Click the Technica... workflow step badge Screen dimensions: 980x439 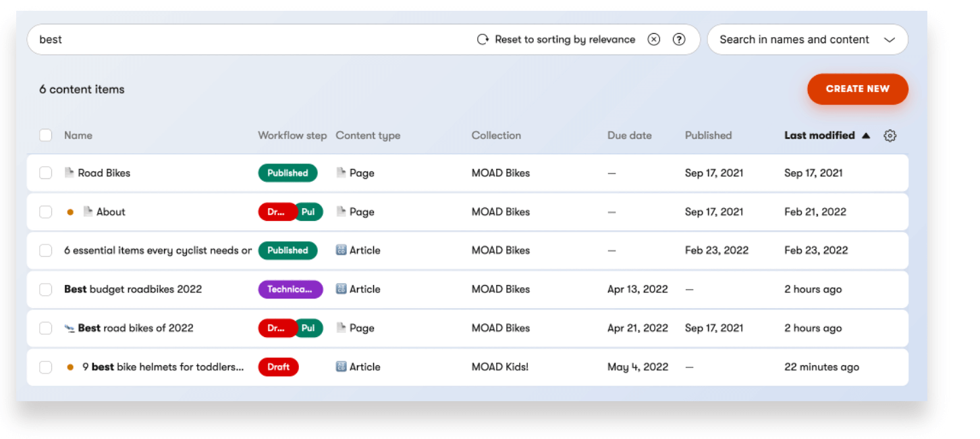(x=290, y=289)
